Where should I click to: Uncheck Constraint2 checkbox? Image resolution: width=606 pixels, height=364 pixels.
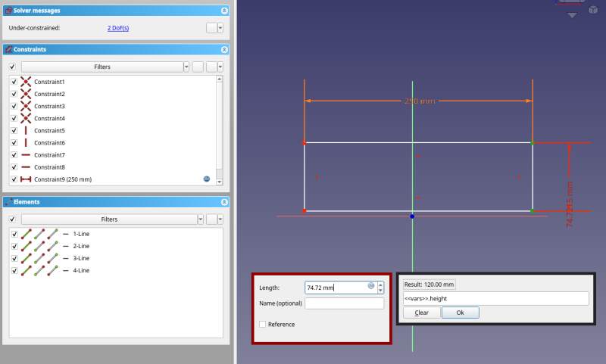(14, 94)
